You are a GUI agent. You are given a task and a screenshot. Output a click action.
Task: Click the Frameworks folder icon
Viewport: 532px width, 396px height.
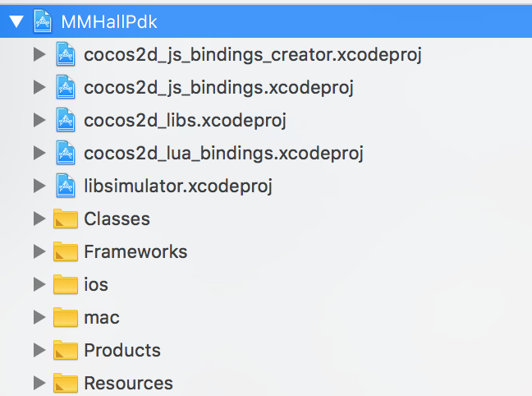tap(65, 252)
